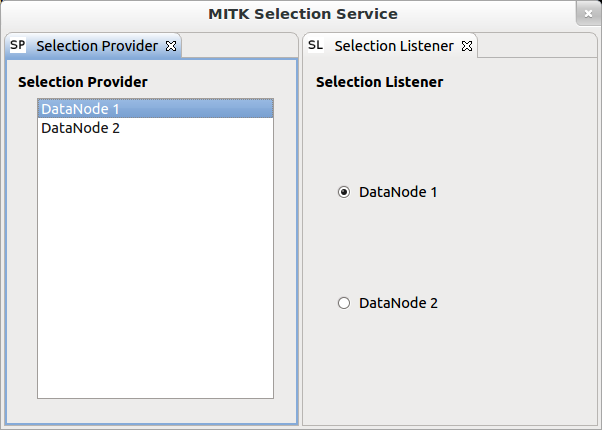Click empty tab strip beside Selection Listener tab
The image size is (602, 430).
coord(537,45)
